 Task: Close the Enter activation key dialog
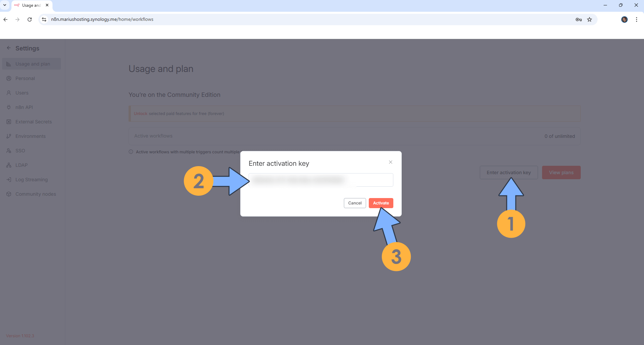pyautogui.click(x=391, y=162)
